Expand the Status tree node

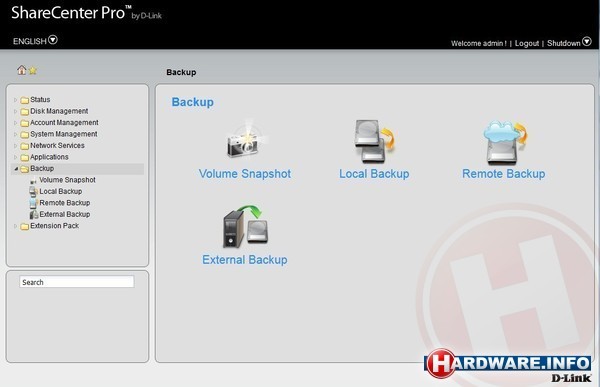tap(16, 100)
